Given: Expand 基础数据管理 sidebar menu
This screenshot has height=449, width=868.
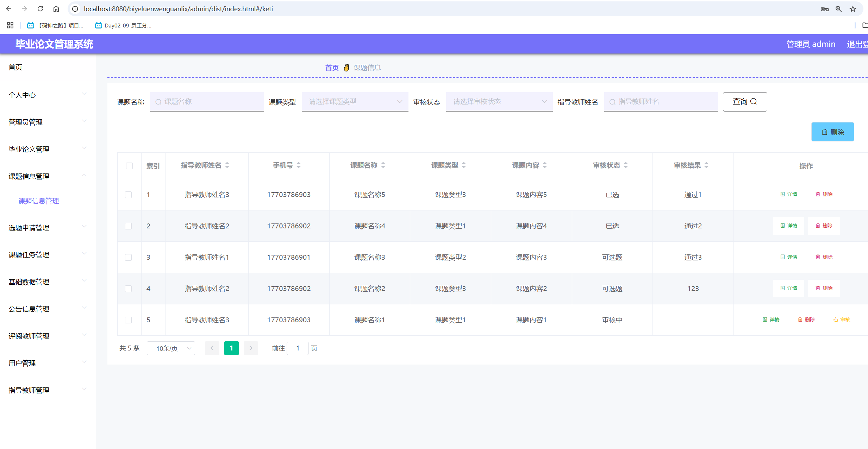Looking at the screenshot, I should click(x=48, y=282).
